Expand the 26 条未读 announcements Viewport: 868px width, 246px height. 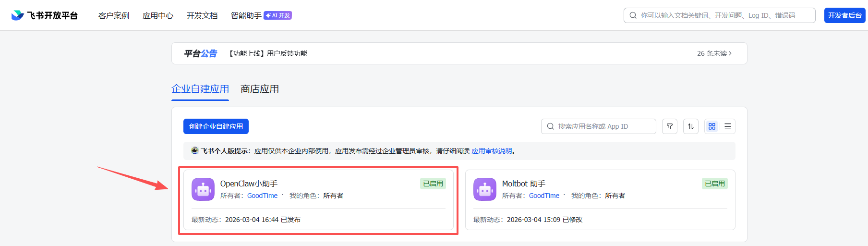(x=714, y=53)
